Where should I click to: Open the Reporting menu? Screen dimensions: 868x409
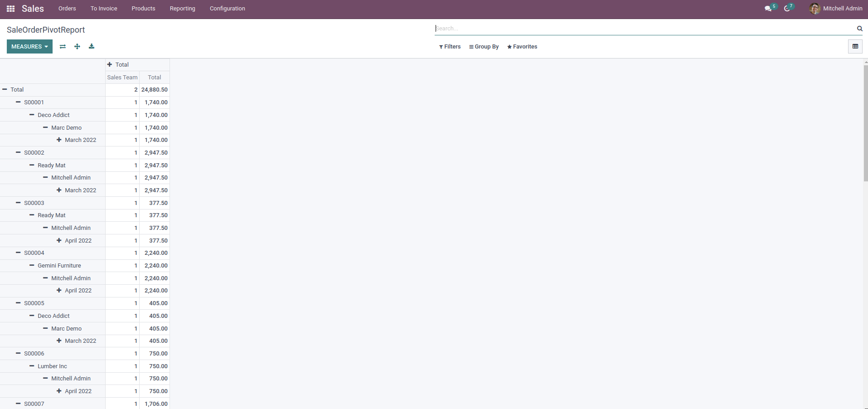(182, 9)
